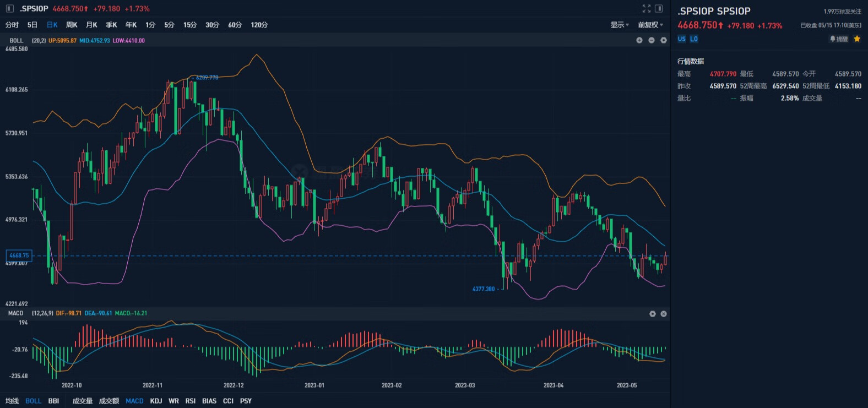Switch to the 60分 timeframe
The width and height of the screenshot is (868, 408).
235,25
